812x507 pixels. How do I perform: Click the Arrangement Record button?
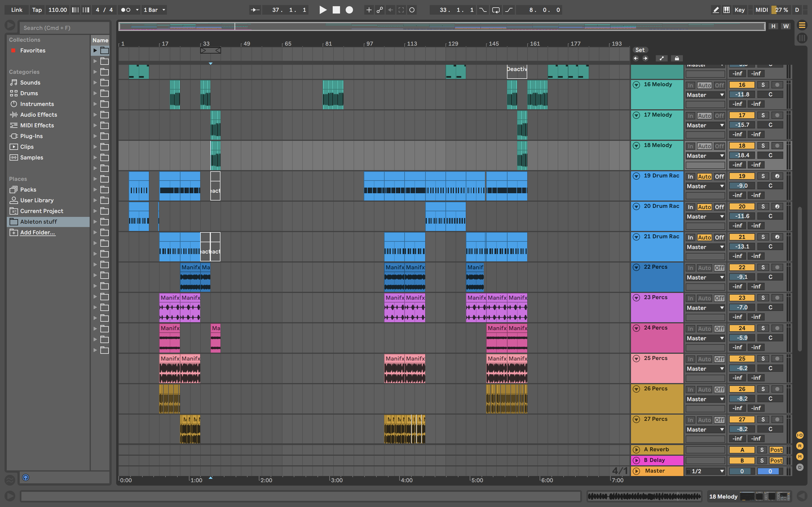click(349, 10)
